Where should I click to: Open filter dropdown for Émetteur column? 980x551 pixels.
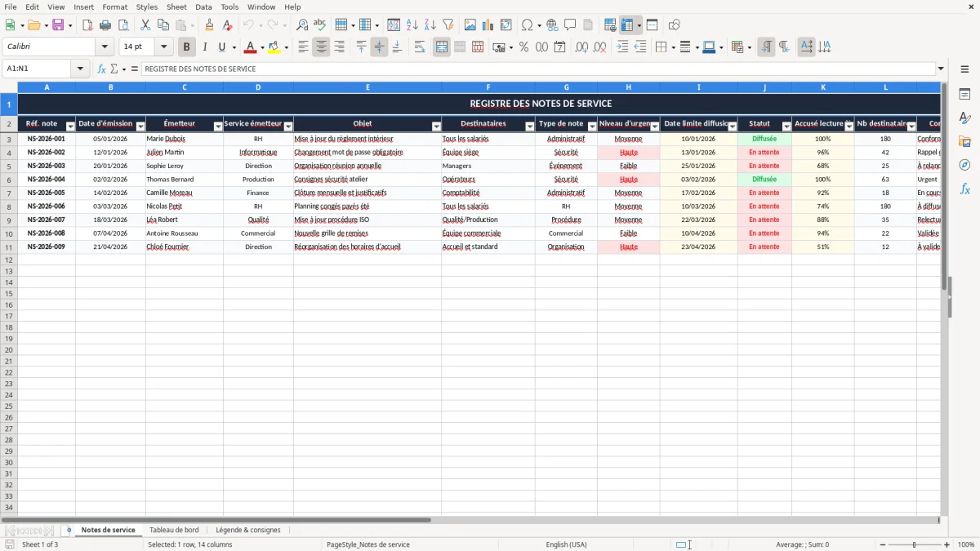[218, 127]
